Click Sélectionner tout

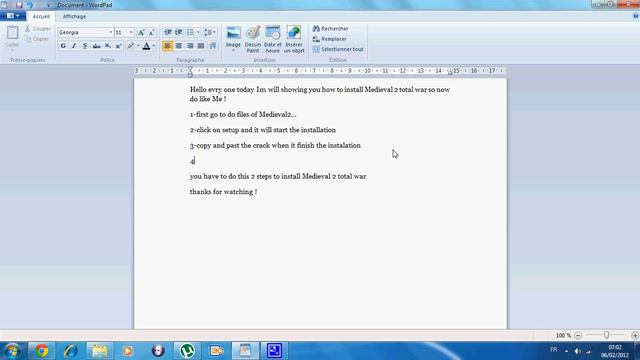click(x=338, y=49)
